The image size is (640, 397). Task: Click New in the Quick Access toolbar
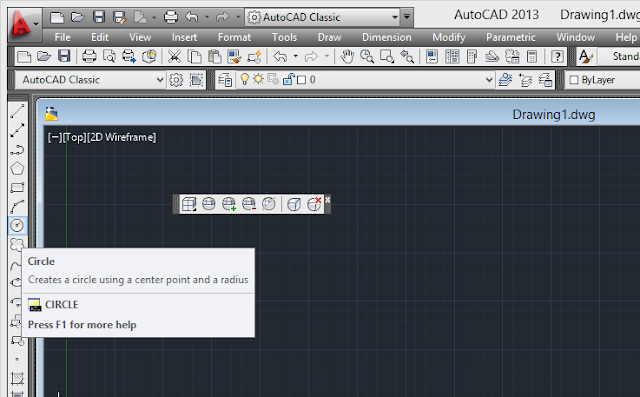tap(57, 17)
